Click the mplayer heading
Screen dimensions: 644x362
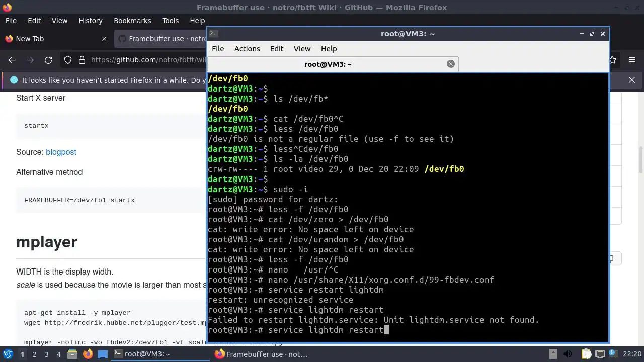click(46, 242)
